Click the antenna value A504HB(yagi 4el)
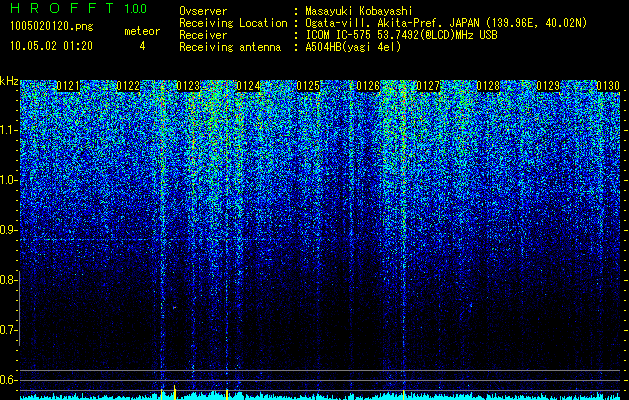 click(x=353, y=47)
